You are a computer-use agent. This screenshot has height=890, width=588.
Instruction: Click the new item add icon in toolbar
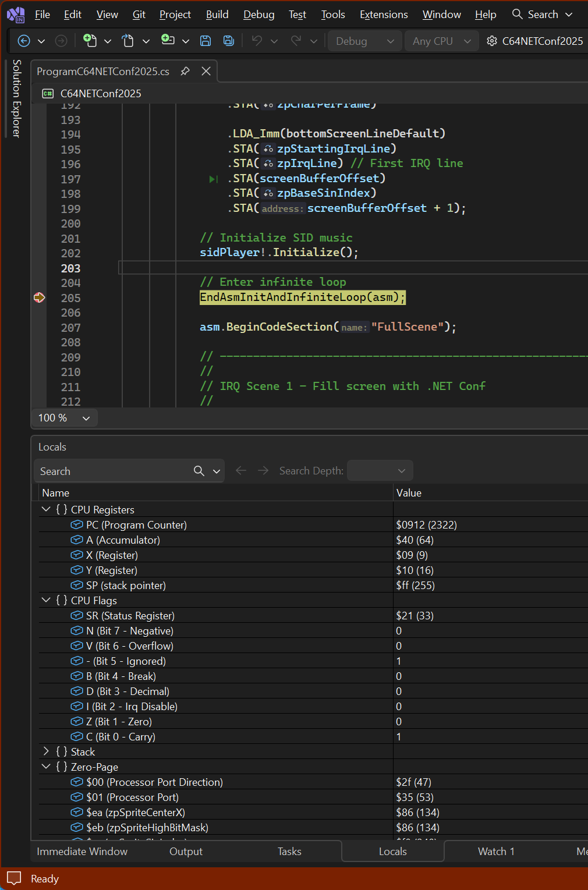(90, 41)
